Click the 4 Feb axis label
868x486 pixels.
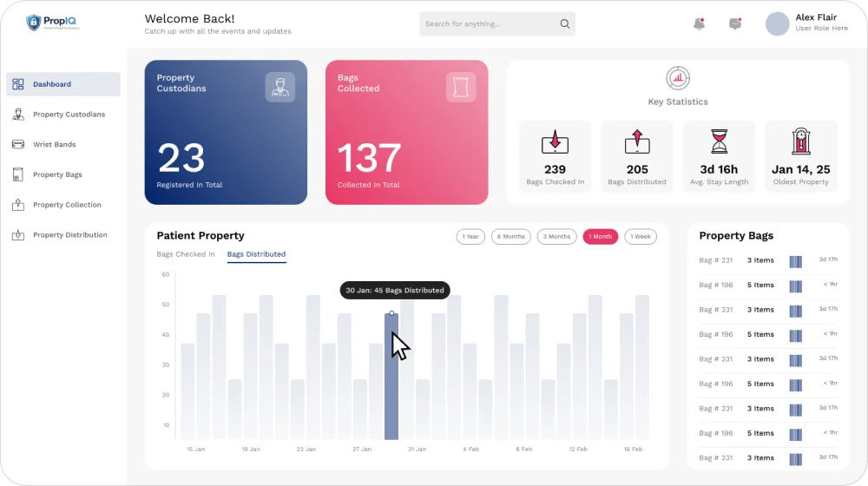pos(471,450)
